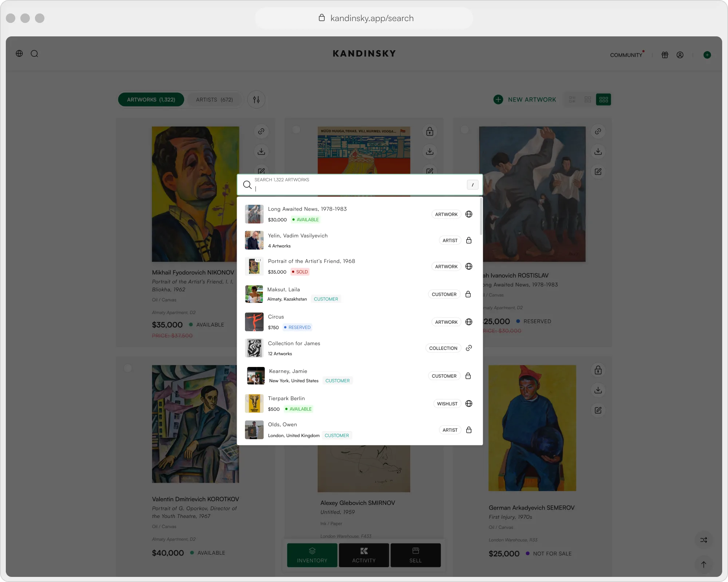The width and height of the screenshot is (728, 582).
Task: Click globe icon on Tierpark Berlin result
Action: [469, 404]
